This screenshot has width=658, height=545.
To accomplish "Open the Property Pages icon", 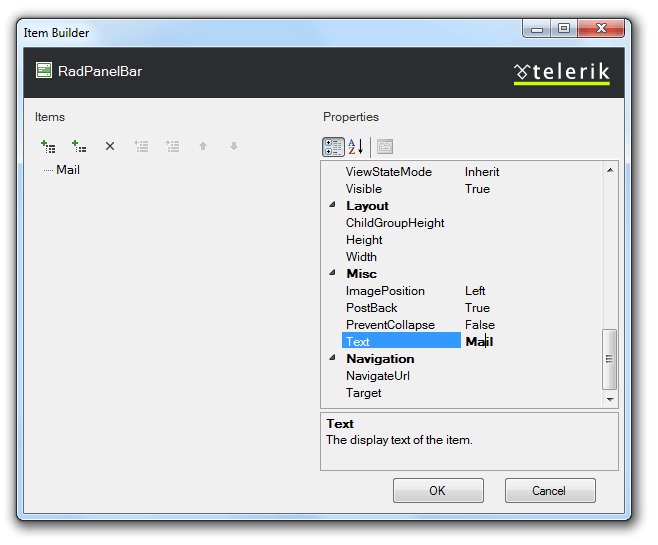I will 385,147.
